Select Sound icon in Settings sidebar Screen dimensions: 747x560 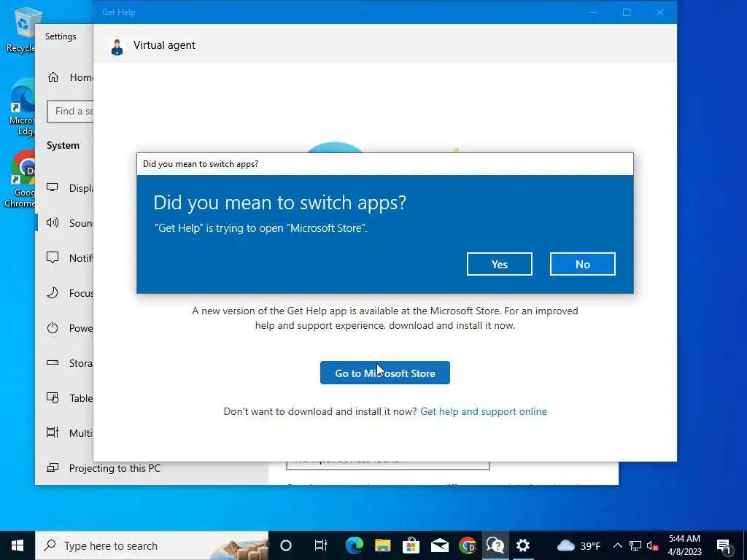[x=53, y=222]
